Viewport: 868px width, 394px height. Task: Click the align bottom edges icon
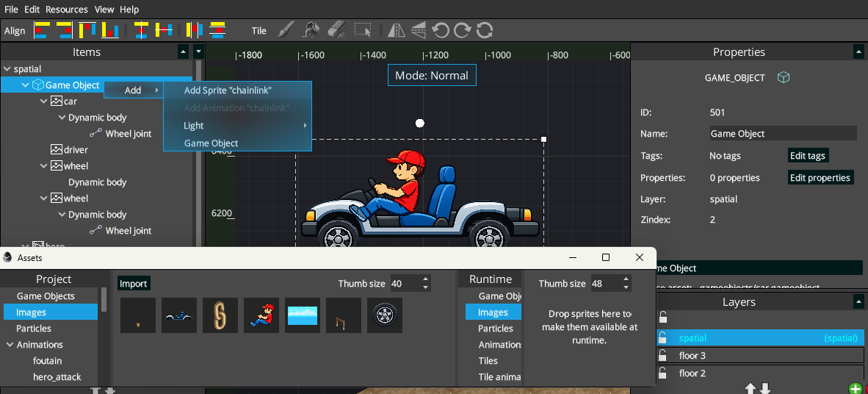tap(110, 30)
